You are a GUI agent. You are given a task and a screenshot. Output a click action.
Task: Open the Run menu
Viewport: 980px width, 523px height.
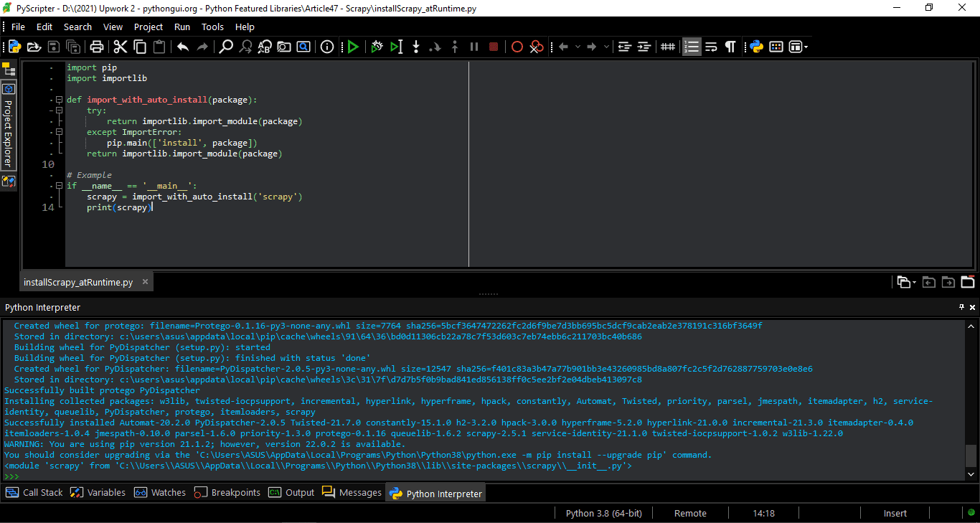[182, 27]
